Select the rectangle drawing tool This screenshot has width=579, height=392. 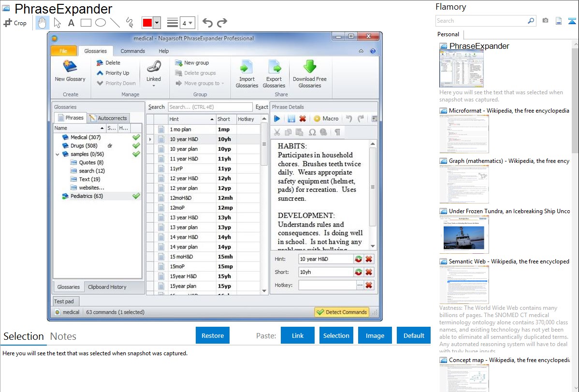click(86, 23)
